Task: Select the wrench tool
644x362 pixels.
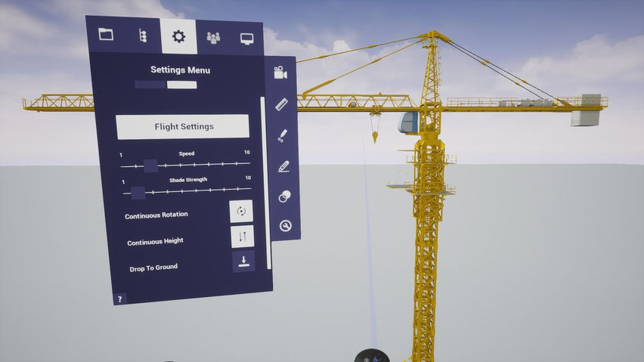Action: (286, 226)
